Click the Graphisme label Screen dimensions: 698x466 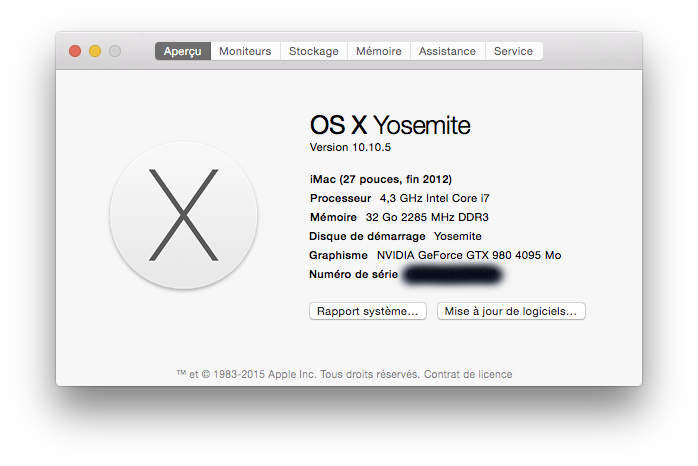click(338, 255)
